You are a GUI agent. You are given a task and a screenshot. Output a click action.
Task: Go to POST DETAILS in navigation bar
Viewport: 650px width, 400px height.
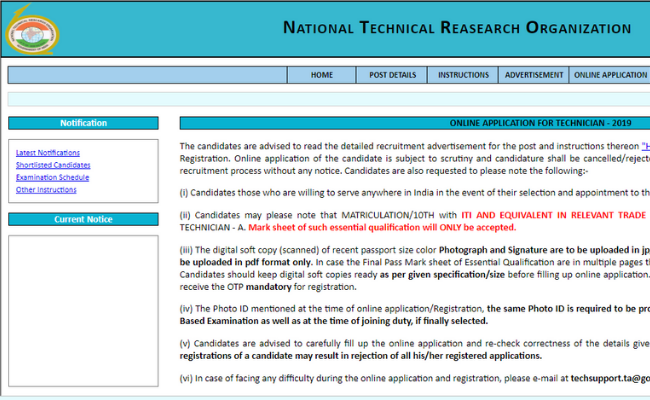[392, 75]
